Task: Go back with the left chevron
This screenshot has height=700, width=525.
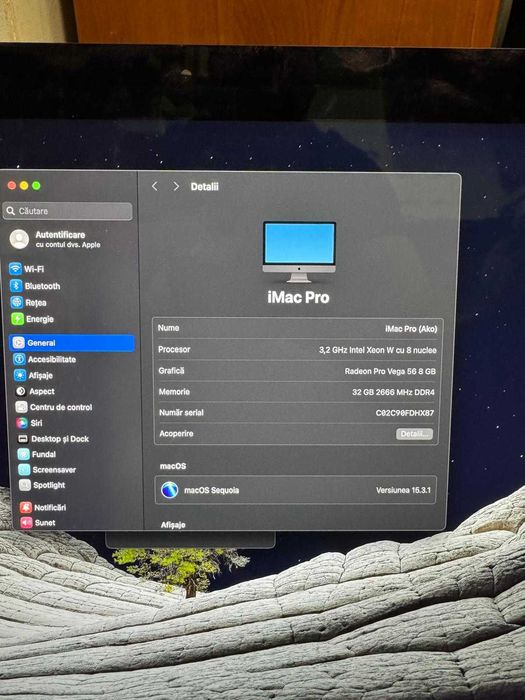Action: pyautogui.click(x=154, y=186)
